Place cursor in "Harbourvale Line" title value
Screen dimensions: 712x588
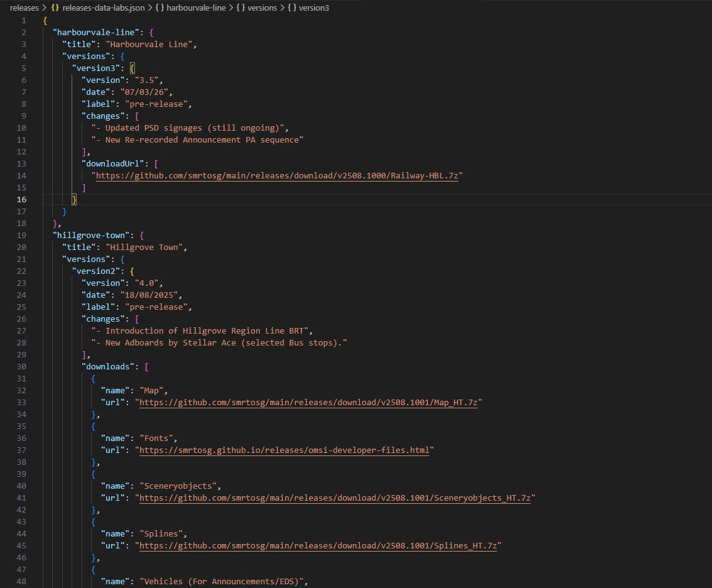click(151, 45)
